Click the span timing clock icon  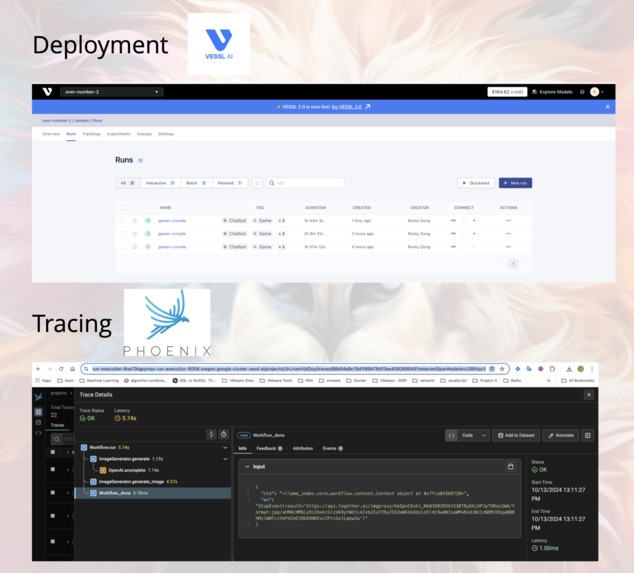[x=224, y=434]
